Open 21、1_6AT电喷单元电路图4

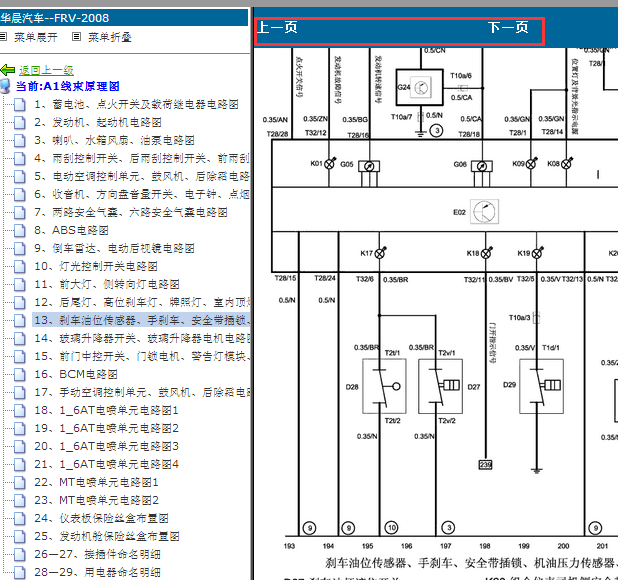pos(106,465)
